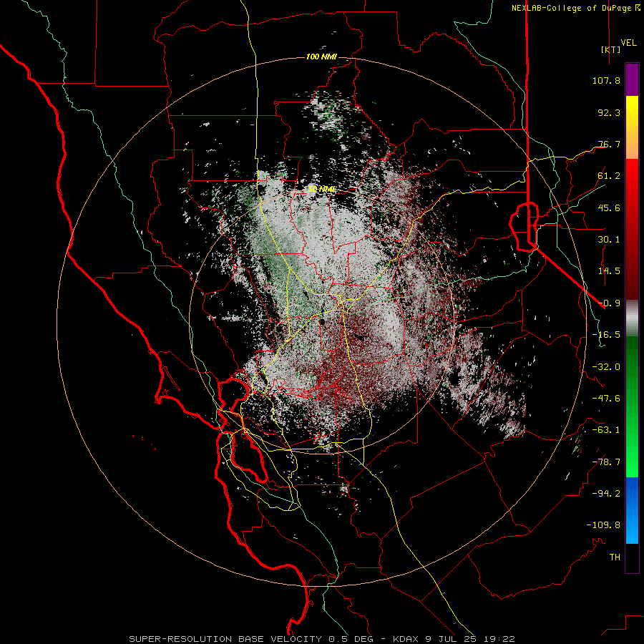Image resolution: width=644 pixels, height=644 pixels.
Task: Click the 100 NMI range ring label
Action: [x=321, y=57]
